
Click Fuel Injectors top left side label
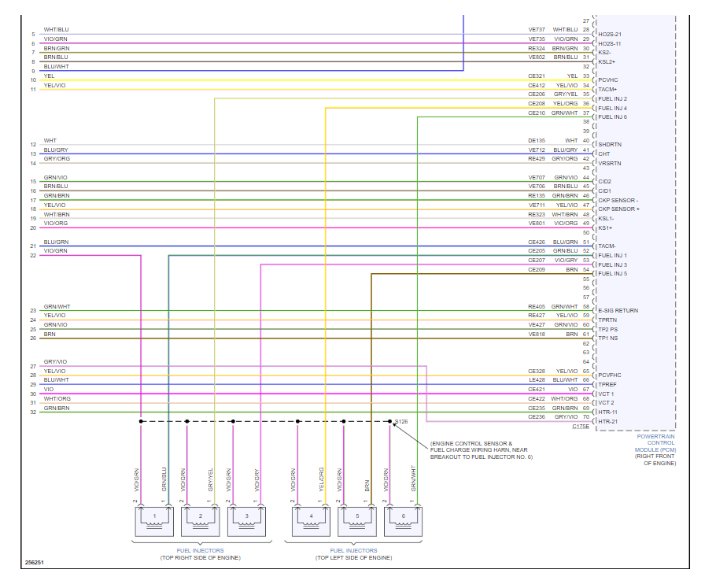(x=353, y=554)
